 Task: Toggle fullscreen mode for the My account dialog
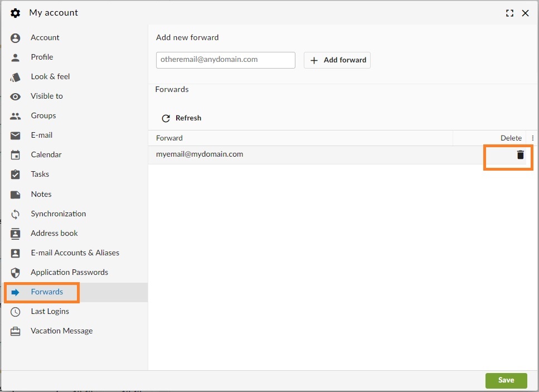point(509,13)
